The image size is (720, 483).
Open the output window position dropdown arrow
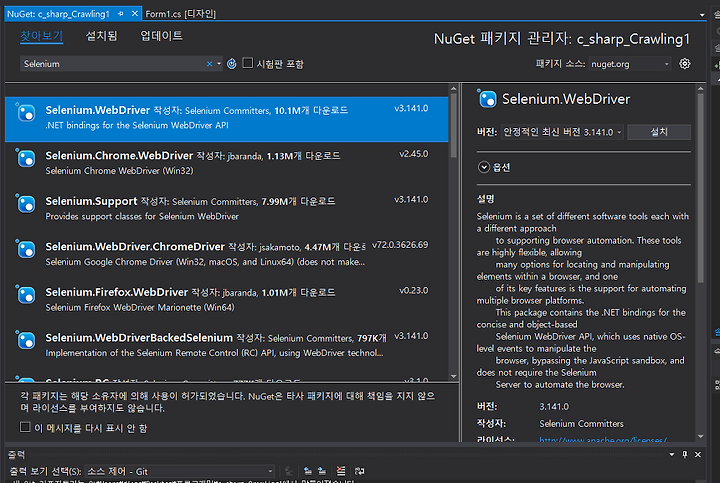pyautogui.click(x=672, y=454)
